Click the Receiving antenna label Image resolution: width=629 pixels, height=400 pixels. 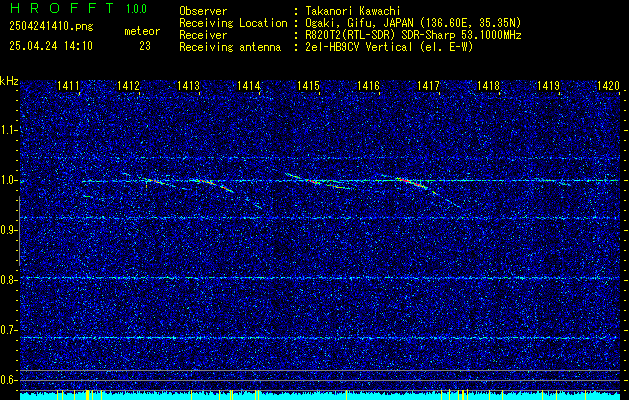click(x=230, y=47)
